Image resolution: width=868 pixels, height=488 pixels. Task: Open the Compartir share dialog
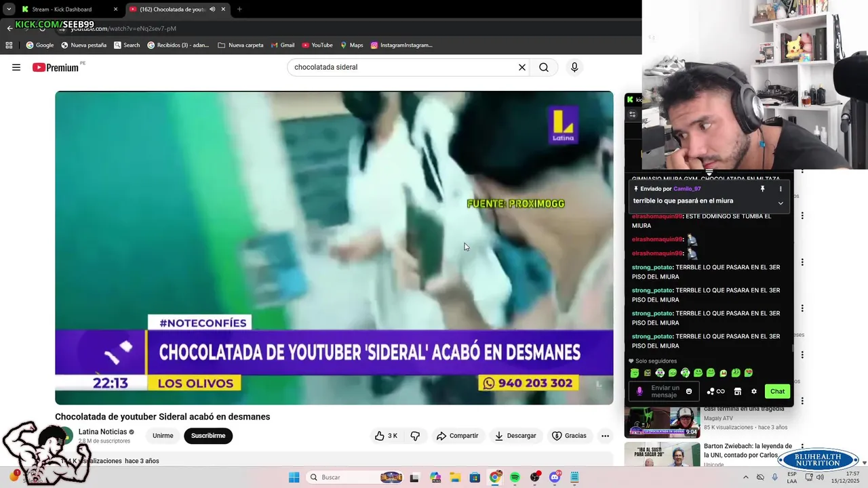click(457, 436)
